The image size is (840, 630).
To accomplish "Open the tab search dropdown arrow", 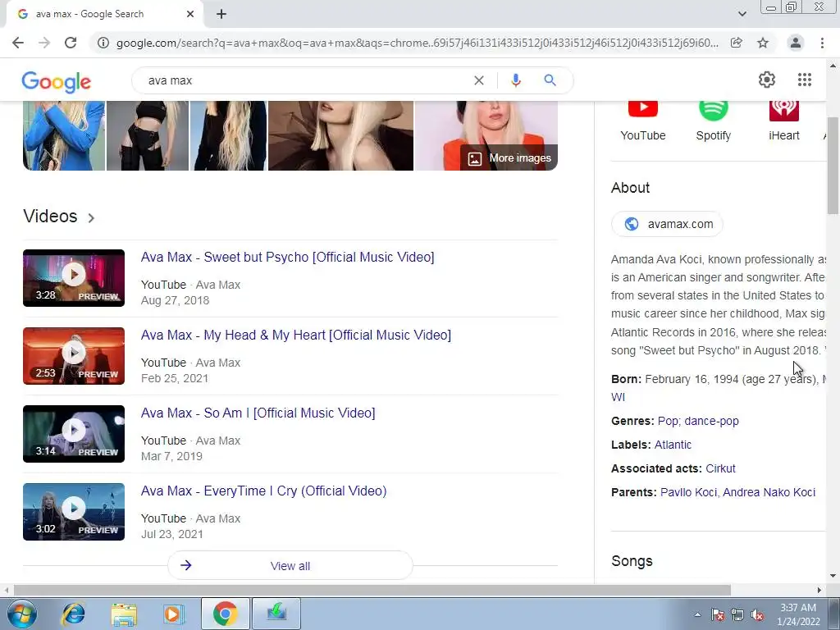I will pos(742,14).
